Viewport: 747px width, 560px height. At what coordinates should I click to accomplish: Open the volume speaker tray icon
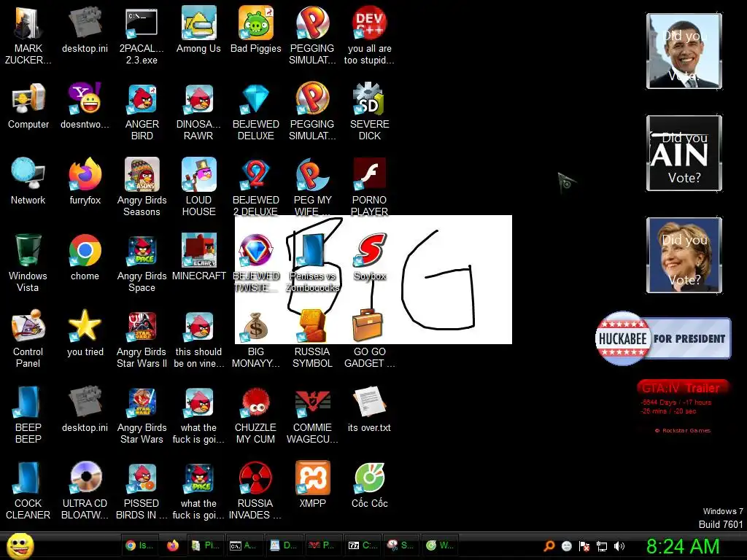(619, 546)
